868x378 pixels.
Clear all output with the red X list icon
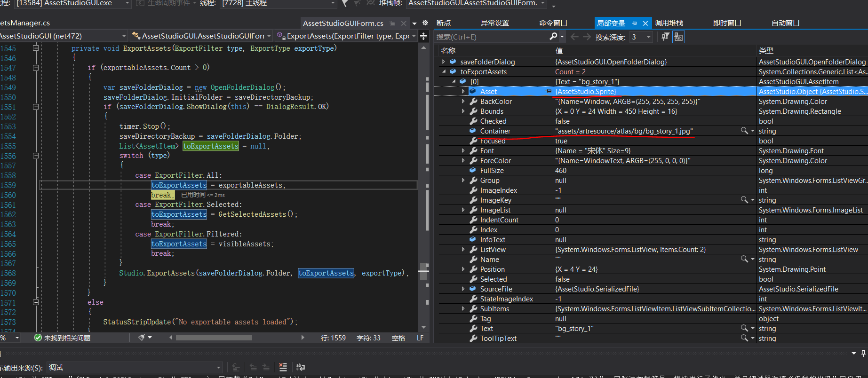pyautogui.click(x=283, y=367)
